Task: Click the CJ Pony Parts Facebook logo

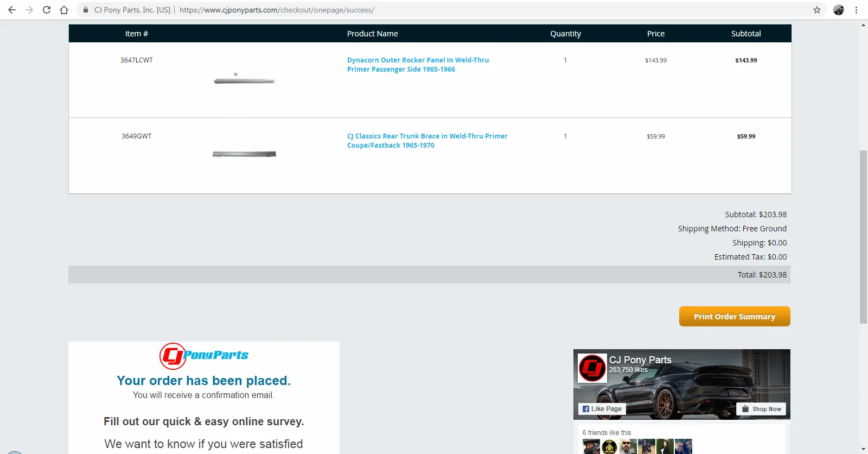Action: pos(592,368)
